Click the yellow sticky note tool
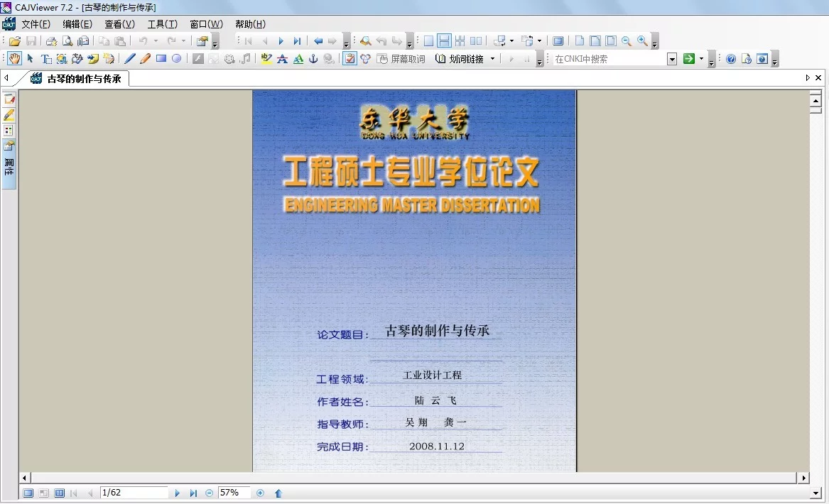Image resolution: width=829 pixels, height=504 pixels. [x=93, y=59]
